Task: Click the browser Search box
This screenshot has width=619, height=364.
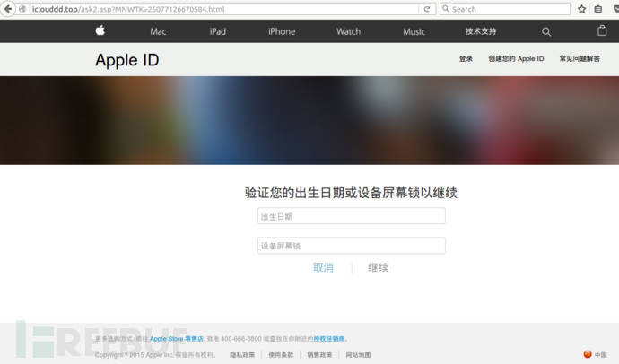Action: click(x=505, y=9)
